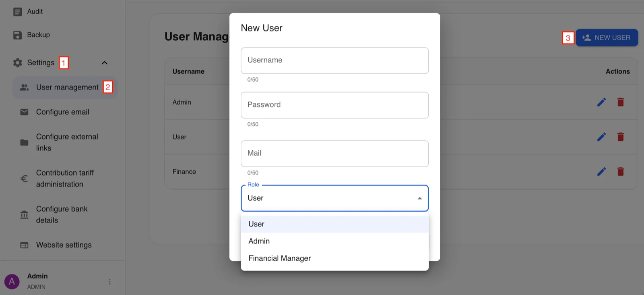Click the Settings gear icon

pos(18,63)
